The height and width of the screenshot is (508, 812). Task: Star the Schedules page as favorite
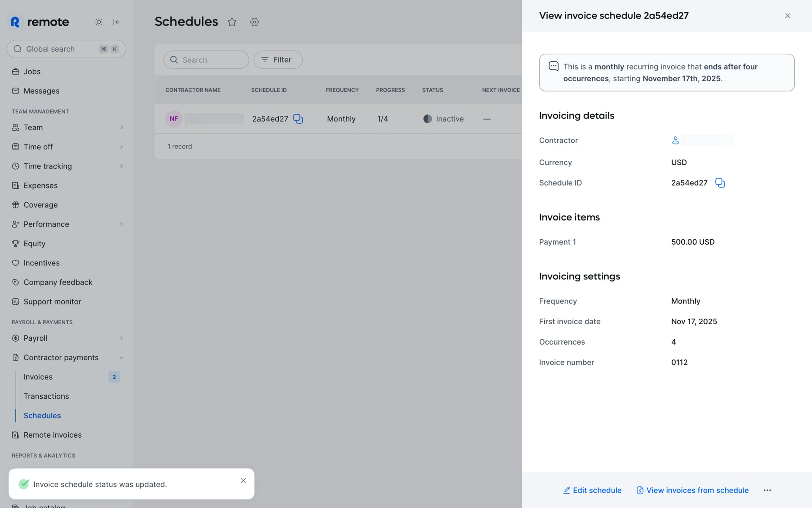click(232, 22)
